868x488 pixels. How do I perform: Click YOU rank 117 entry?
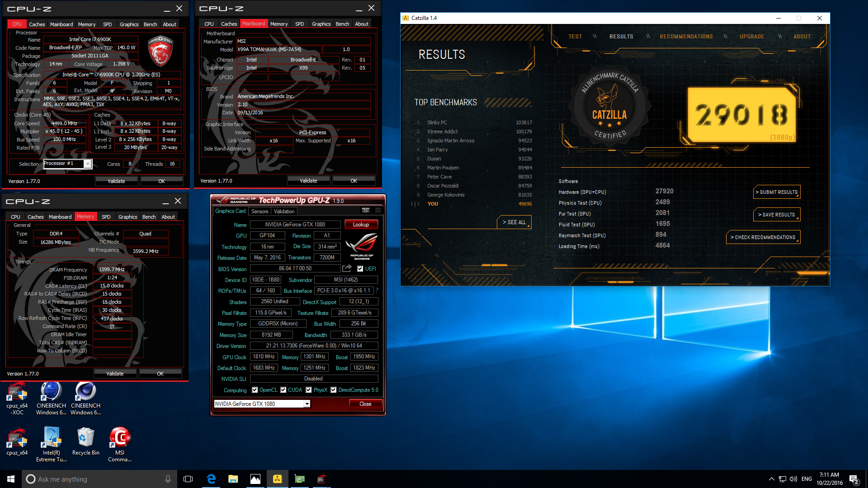point(472,204)
